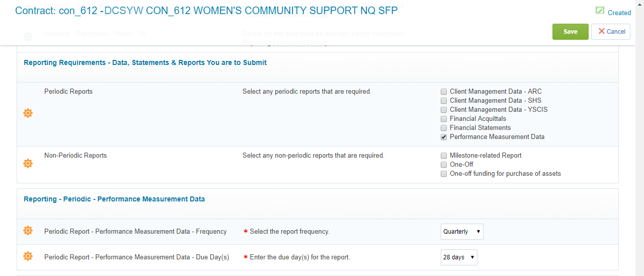
Task: Click gear icon beside Non-Periodic Reports
Action: [x=28, y=164]
